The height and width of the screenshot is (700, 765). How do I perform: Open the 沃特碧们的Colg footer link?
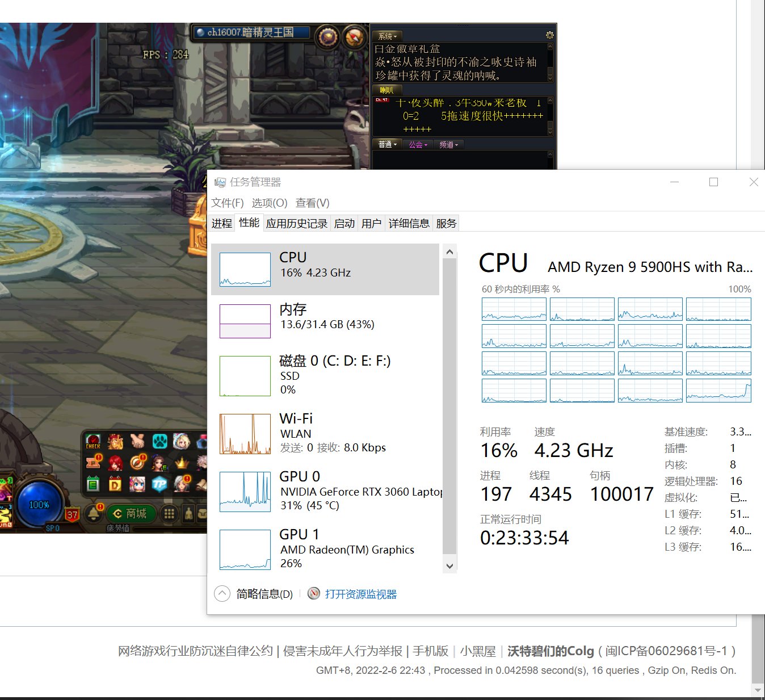coord(550,651)
